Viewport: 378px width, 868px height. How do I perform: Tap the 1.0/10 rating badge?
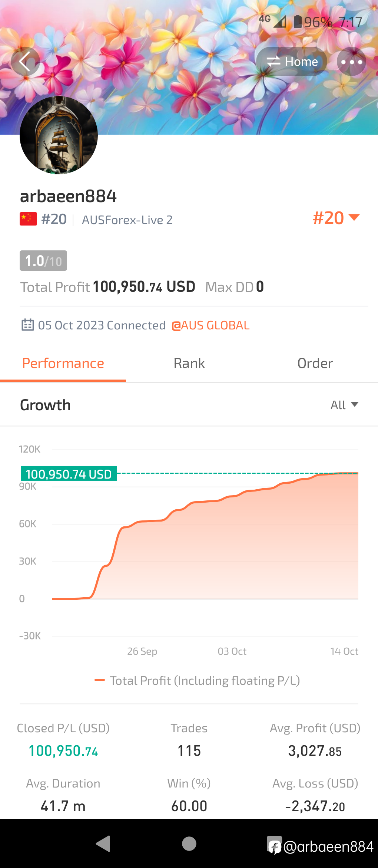coord(43,261)
